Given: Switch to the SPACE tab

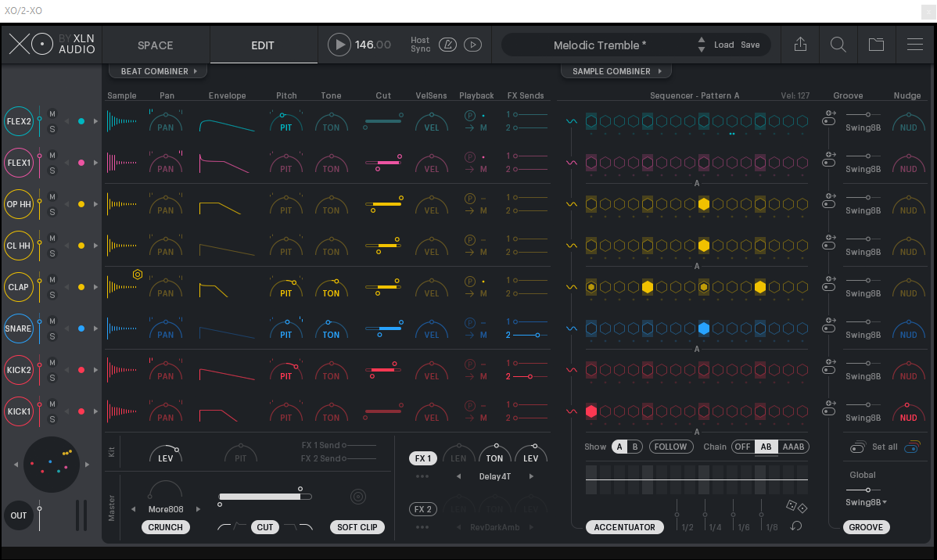Looking at the screenshot, I should 156,45.
